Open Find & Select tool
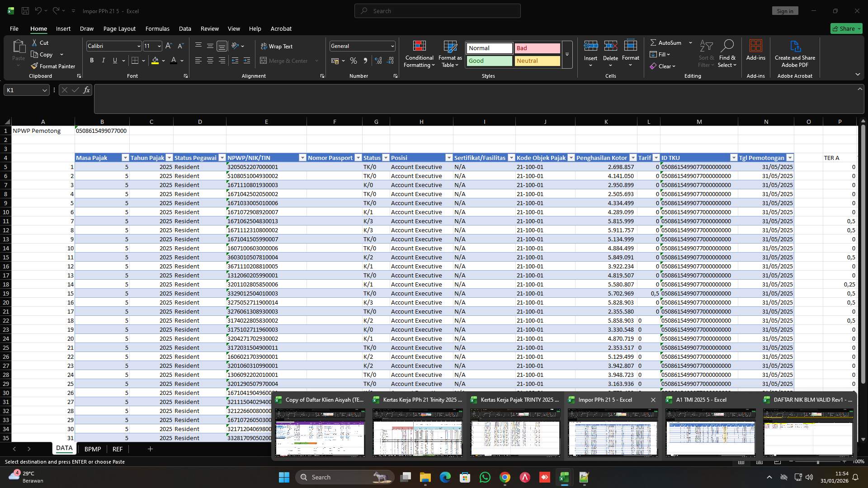868x488 pixels. tap(727, 53)
